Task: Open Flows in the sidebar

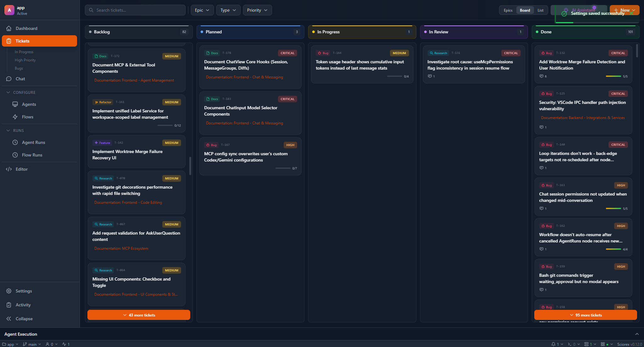Action: coord(28,117)
